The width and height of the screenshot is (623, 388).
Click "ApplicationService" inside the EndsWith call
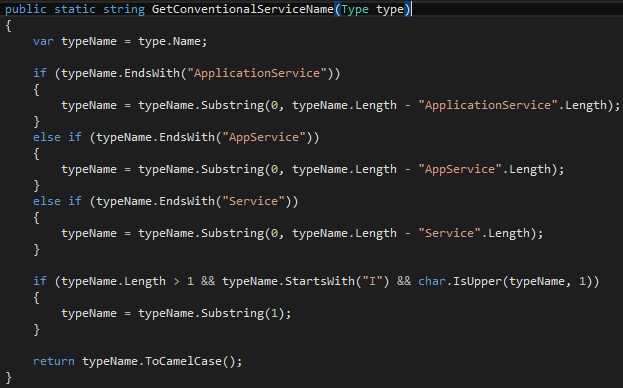point(257,73)
